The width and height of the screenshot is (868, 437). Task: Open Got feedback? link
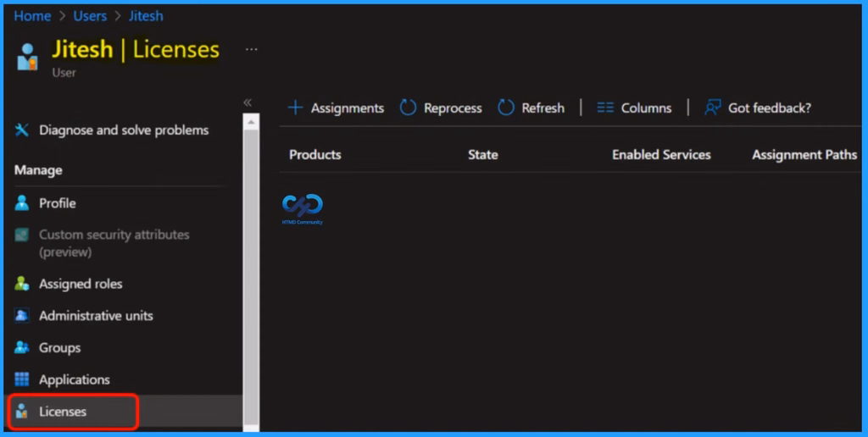click(x=770, y=108)
